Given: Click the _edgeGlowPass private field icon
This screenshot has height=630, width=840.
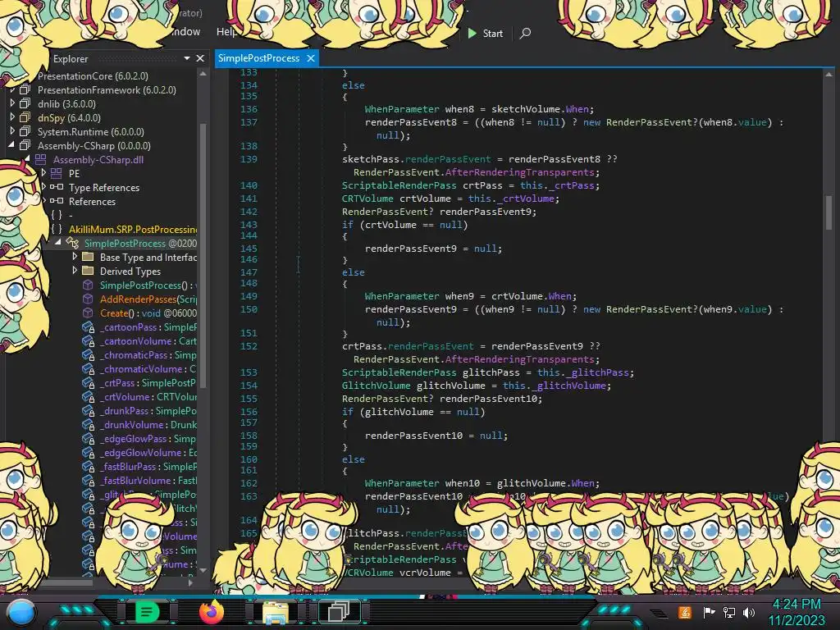Looking at the screenshot, I should [89, 438].
